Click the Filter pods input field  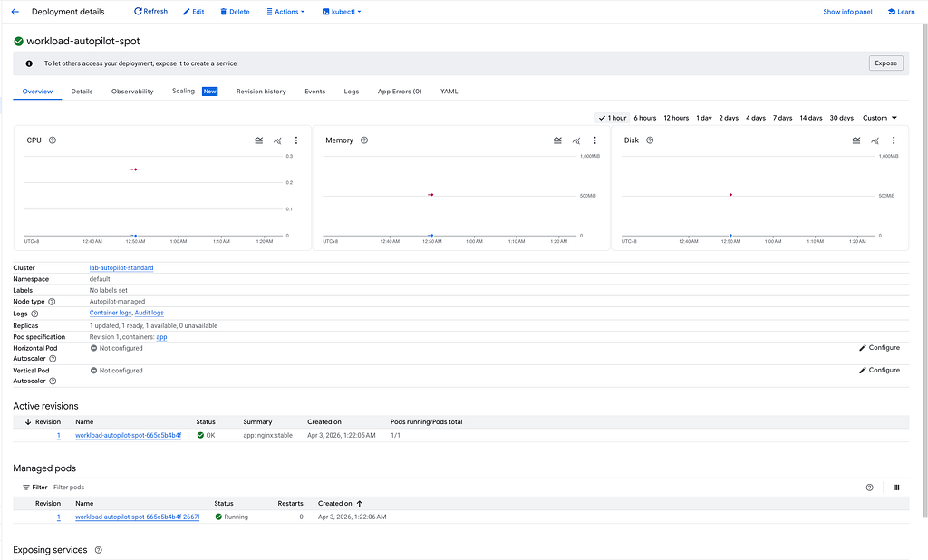pos(69,488)
